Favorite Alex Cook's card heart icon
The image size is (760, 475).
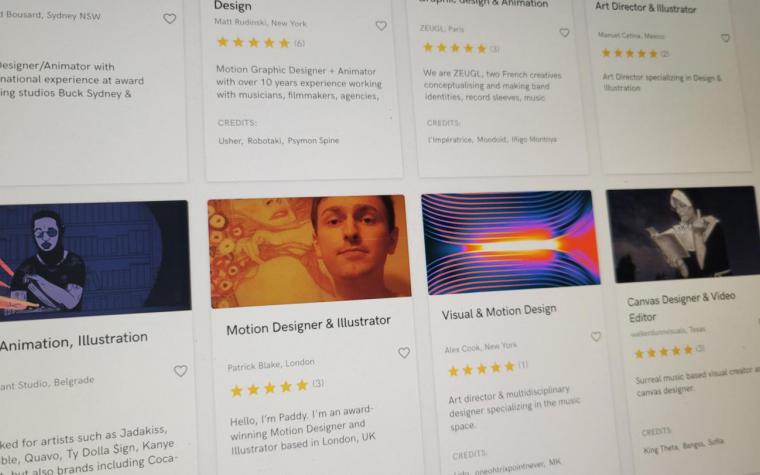[x=596, y=336]
